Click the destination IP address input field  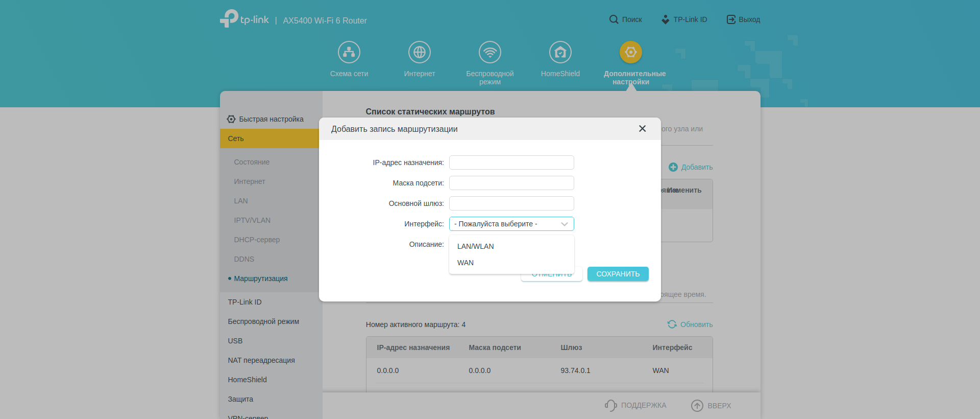click(x=511, y=162)
